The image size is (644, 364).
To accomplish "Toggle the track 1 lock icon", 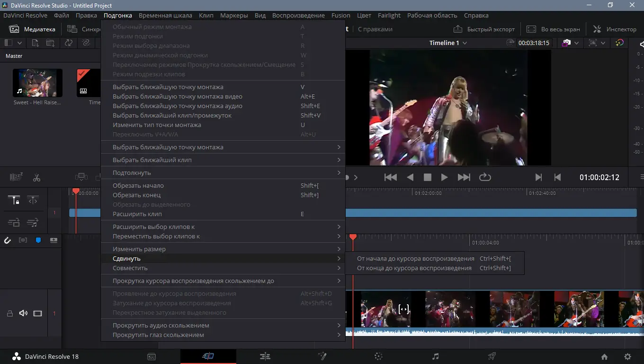I will (9, 313).
